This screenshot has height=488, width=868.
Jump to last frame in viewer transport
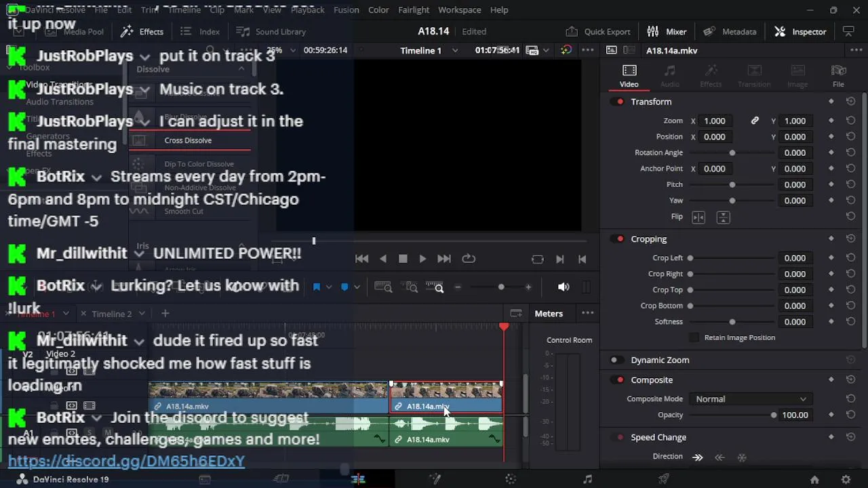click(x=444, y=259)
